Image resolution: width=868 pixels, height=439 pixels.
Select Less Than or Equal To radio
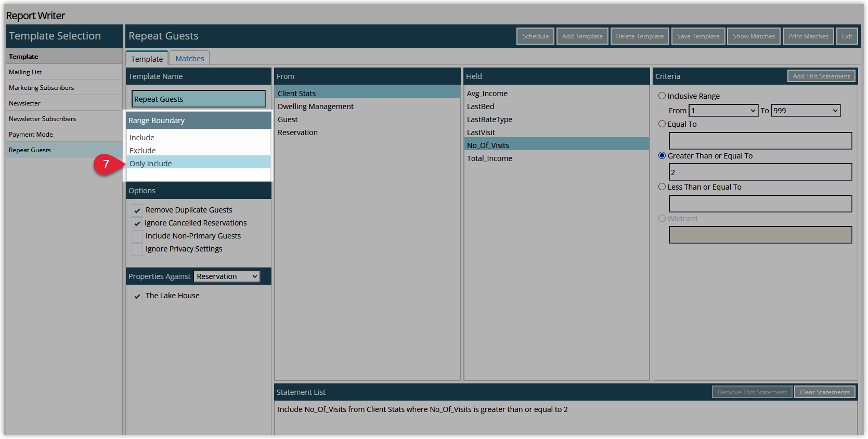[662, 187]
